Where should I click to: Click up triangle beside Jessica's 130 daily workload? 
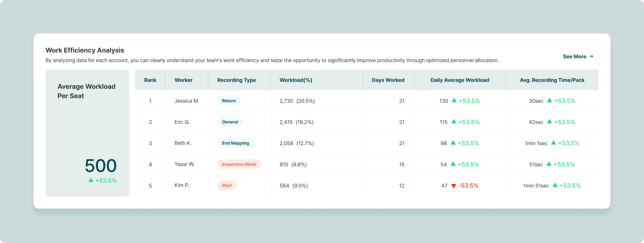point(454,100)
